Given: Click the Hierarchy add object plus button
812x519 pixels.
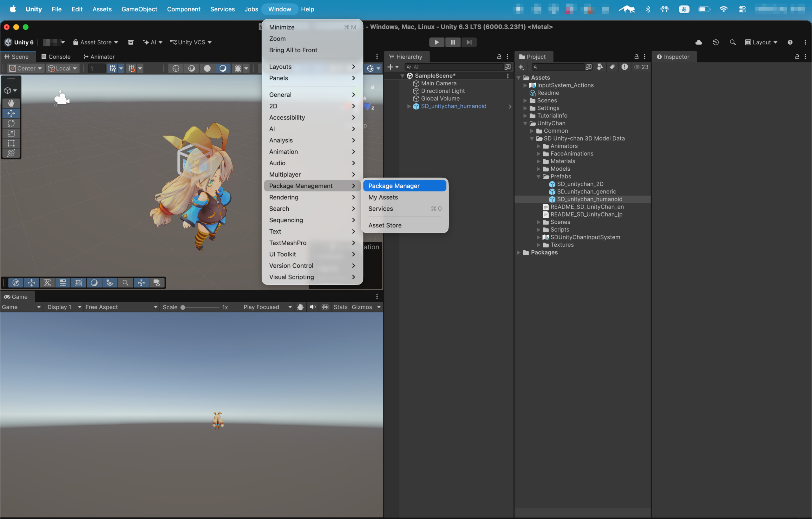Looking at the screenshot, I should point(393,67).
